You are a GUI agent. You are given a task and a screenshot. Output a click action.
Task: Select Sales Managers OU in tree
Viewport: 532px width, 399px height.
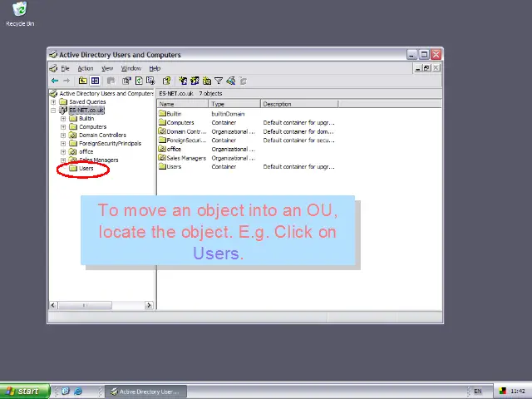tap(99, 160)
